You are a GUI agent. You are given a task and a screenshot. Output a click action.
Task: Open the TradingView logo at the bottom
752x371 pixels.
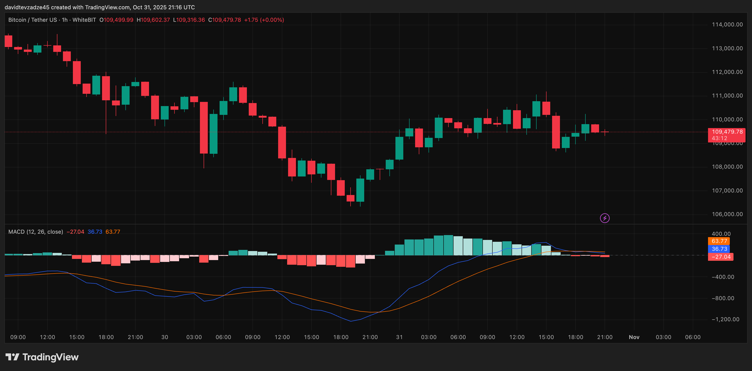[42, 357]
